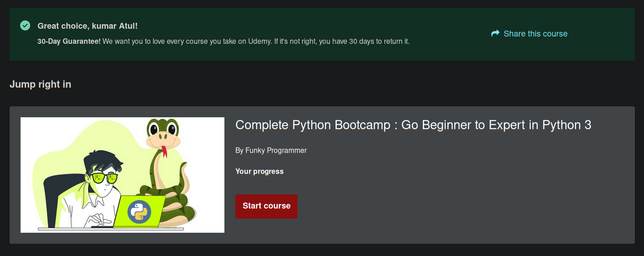The width and height of the screenshot is (644, 256).
Task: Click the Great choice, kumar Atul! message
Action: pos(87,26)
